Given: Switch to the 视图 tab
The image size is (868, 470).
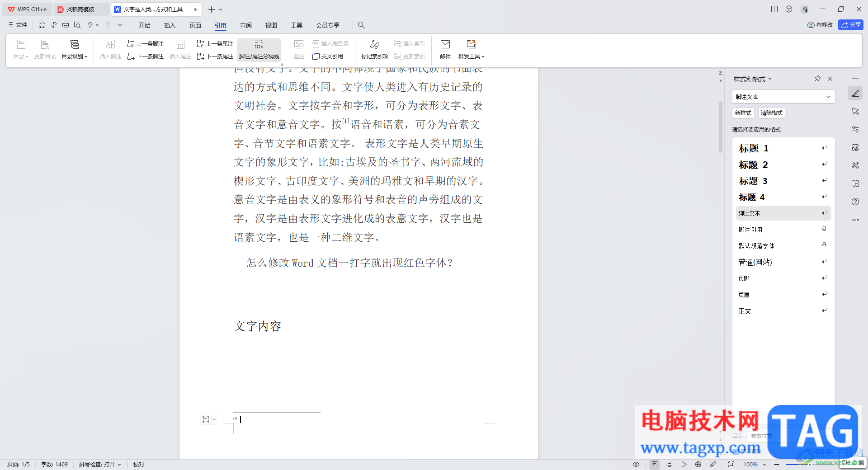Looking at the screenshot, I should click(271, 25).
